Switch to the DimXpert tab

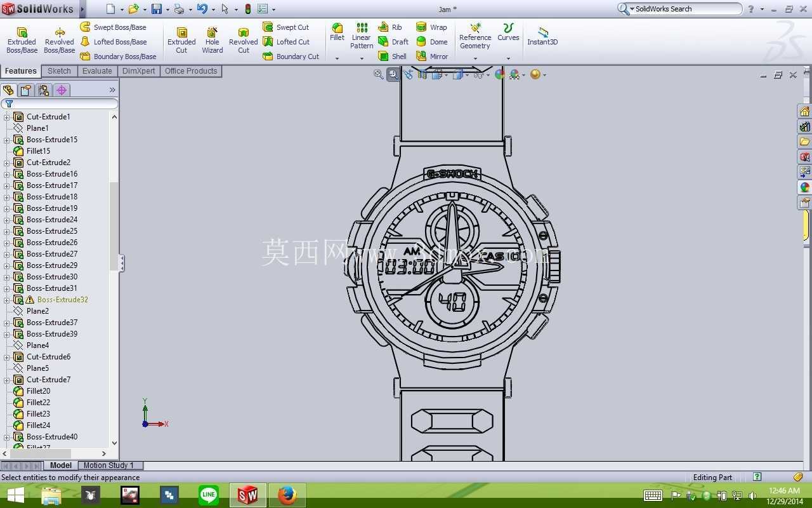138,71
